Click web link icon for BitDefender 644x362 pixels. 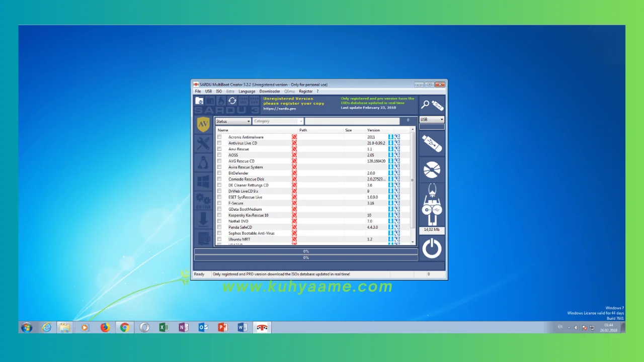click(x=397, y=173)
